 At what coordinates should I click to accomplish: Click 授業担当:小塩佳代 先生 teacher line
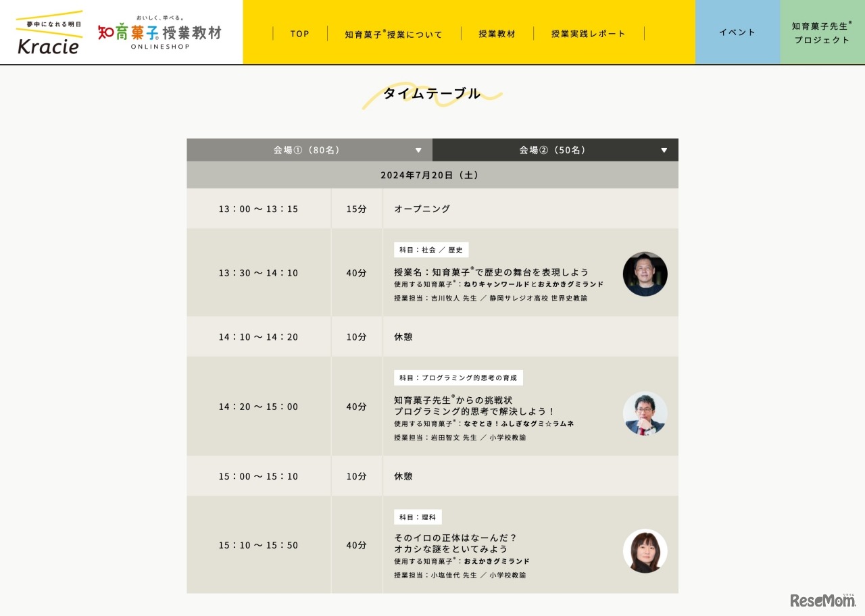[x=460, y=575]
